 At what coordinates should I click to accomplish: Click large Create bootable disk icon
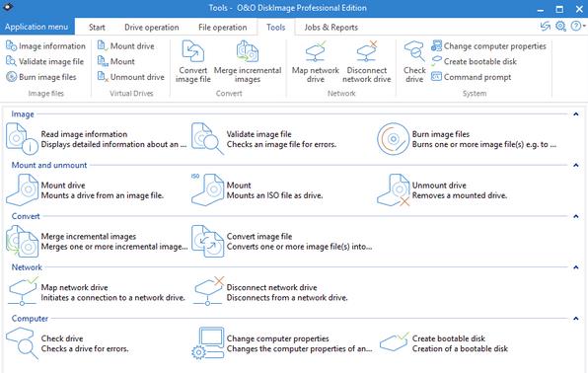coord(394,341)
